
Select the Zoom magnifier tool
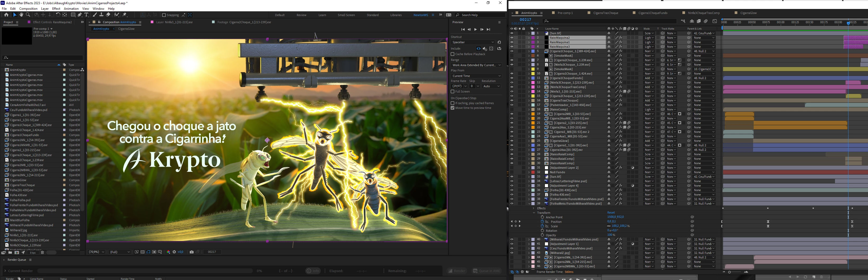tap(28, 15)
